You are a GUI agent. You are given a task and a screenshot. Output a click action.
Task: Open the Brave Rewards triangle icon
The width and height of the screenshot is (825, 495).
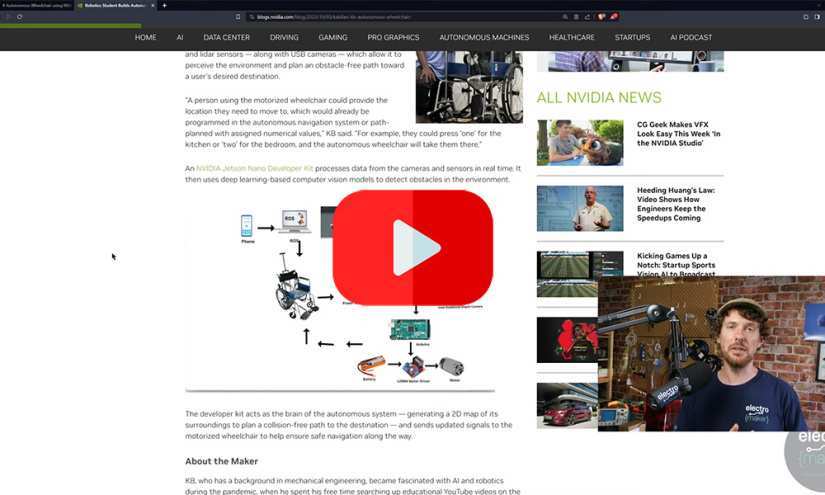[x=613, y=17]
